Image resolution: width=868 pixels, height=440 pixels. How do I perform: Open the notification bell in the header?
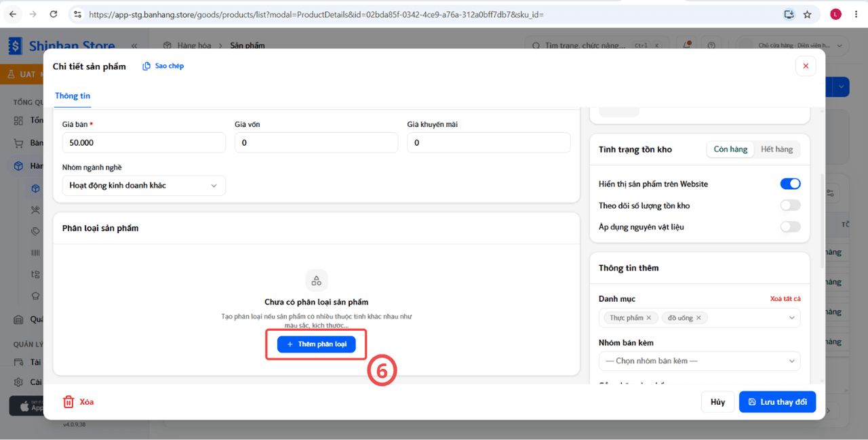[686, 45]
